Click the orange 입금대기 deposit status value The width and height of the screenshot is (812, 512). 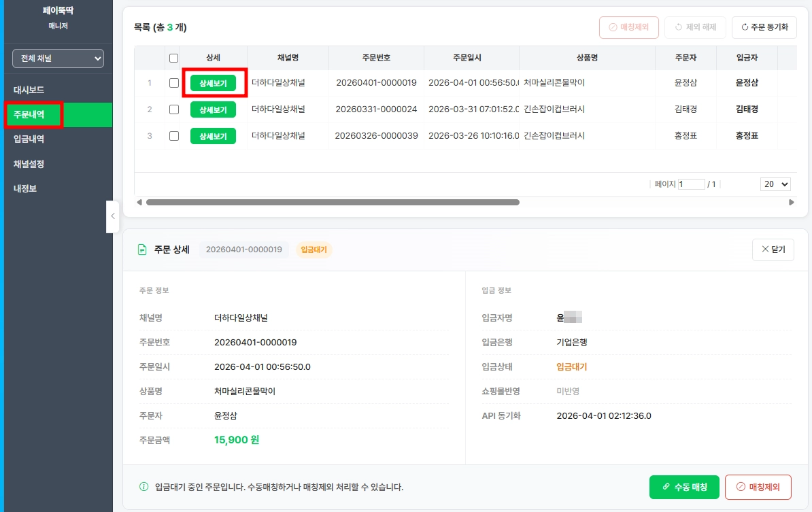tap(572, 366)
